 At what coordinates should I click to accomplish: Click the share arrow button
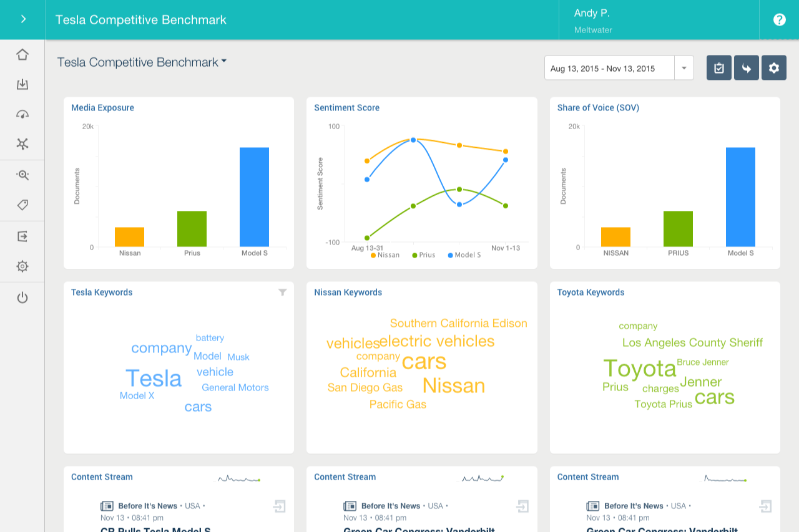click(x=747, y=68)
